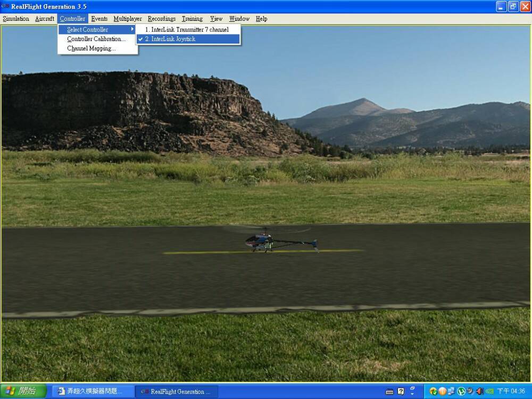Viewport: 532px width, 399px height.
Task: Switch to RealFlight Generation taskbar button
Action: coord(177,392)
